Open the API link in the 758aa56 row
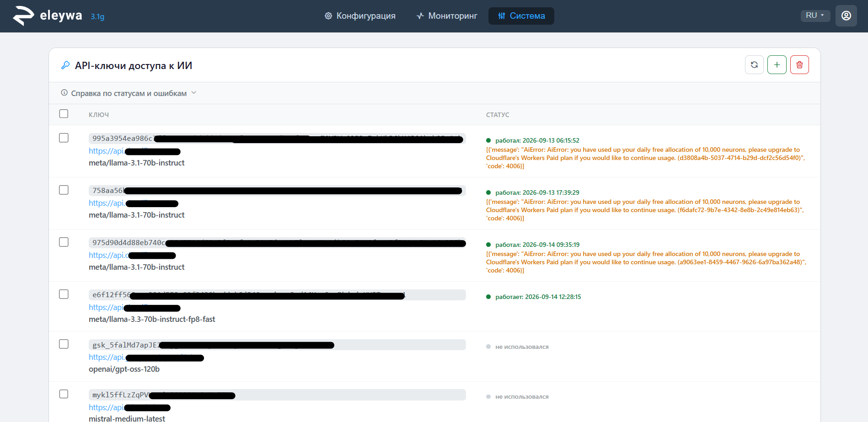868x422 pixels. tap(134, 203)
